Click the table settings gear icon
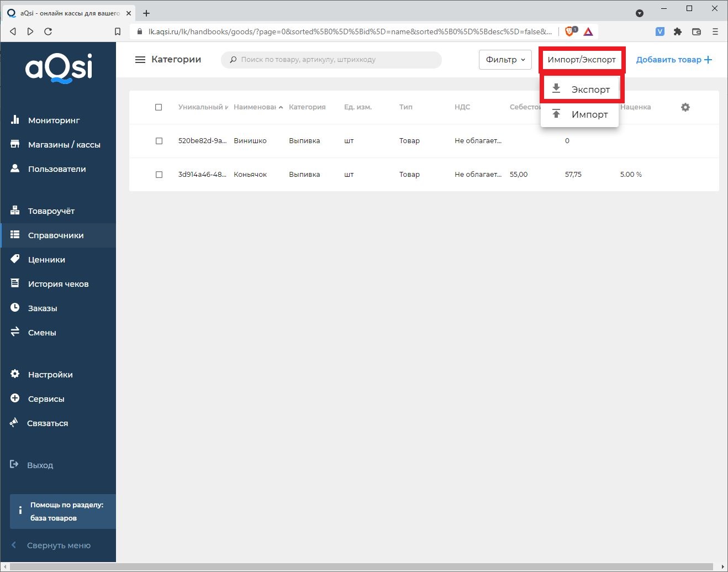This screenshot has height=572, width=728. click(x=685, y=107)
